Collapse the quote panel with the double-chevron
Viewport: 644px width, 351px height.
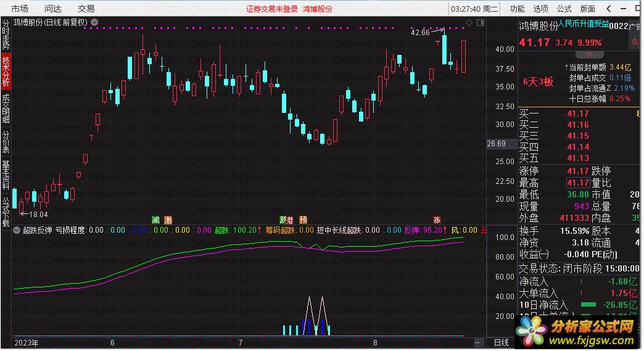point(589,54)
